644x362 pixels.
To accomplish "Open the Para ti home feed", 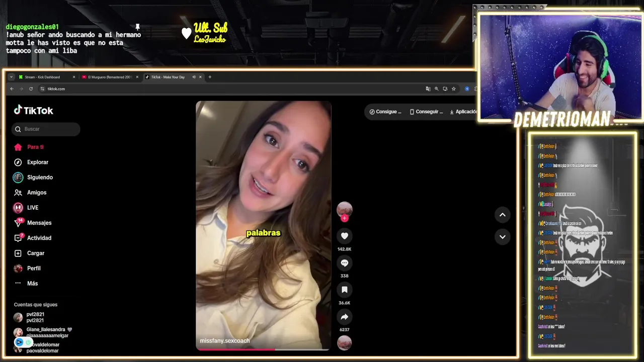I will pos(29,147).
